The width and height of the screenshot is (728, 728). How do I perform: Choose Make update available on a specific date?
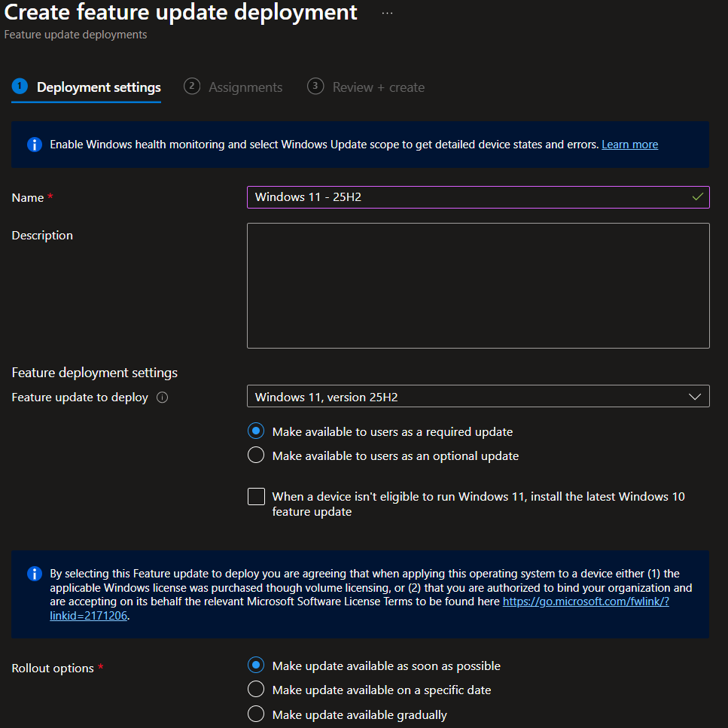point(256,689)
